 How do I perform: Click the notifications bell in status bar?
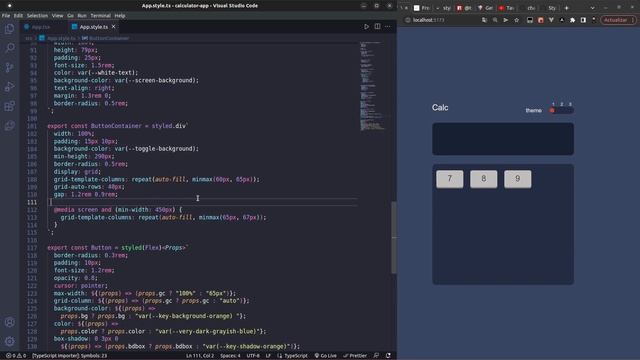tap(388, 356)
